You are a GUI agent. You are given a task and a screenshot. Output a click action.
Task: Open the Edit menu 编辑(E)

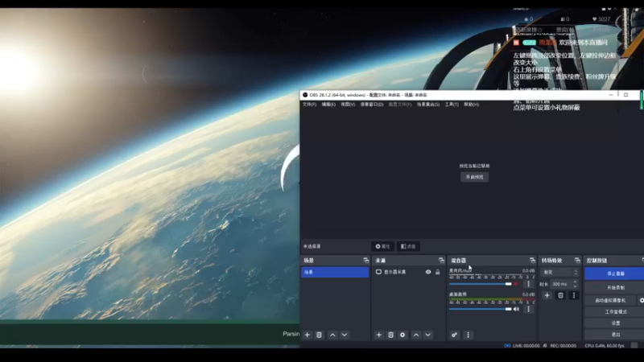pyautogui.click(x=328, y=105)
